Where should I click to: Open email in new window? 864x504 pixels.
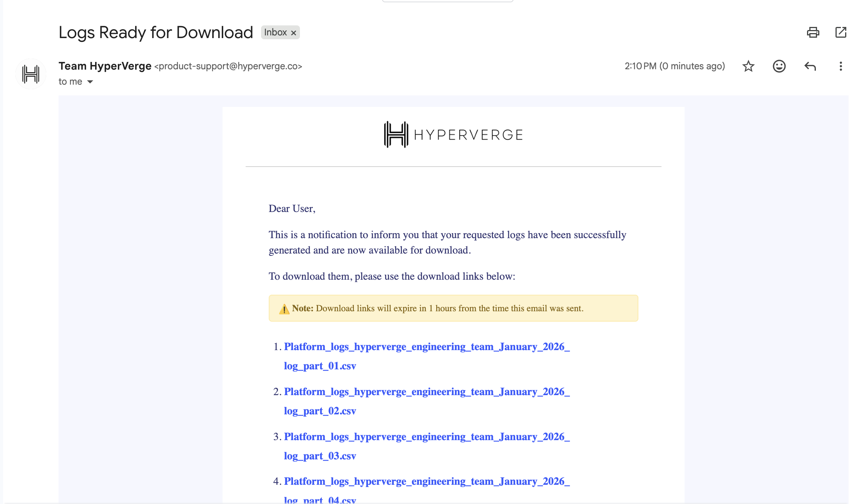841,32
